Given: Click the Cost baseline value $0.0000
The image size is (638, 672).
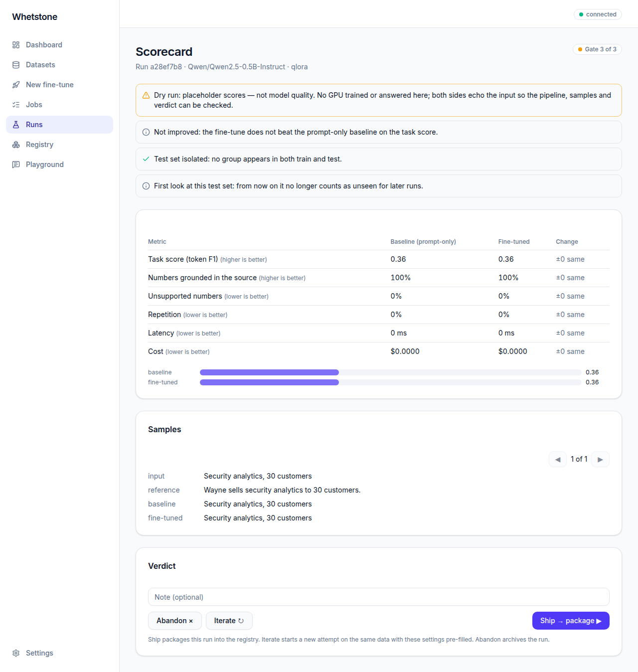Looking at the screenshot, I should (x=405, y=351).
